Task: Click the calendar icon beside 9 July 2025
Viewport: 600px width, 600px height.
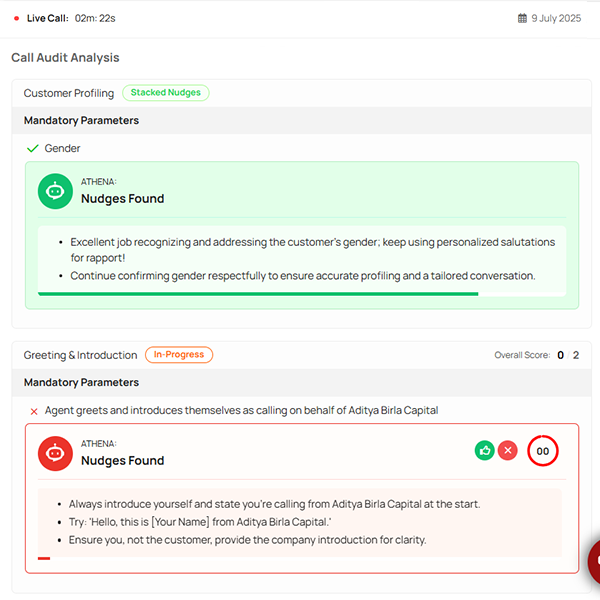Action: [x=522, y=18]
